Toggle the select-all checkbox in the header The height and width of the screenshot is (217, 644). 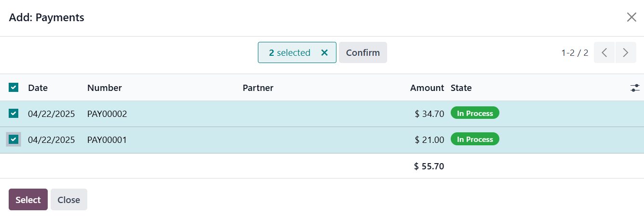(x=13, y=88)
